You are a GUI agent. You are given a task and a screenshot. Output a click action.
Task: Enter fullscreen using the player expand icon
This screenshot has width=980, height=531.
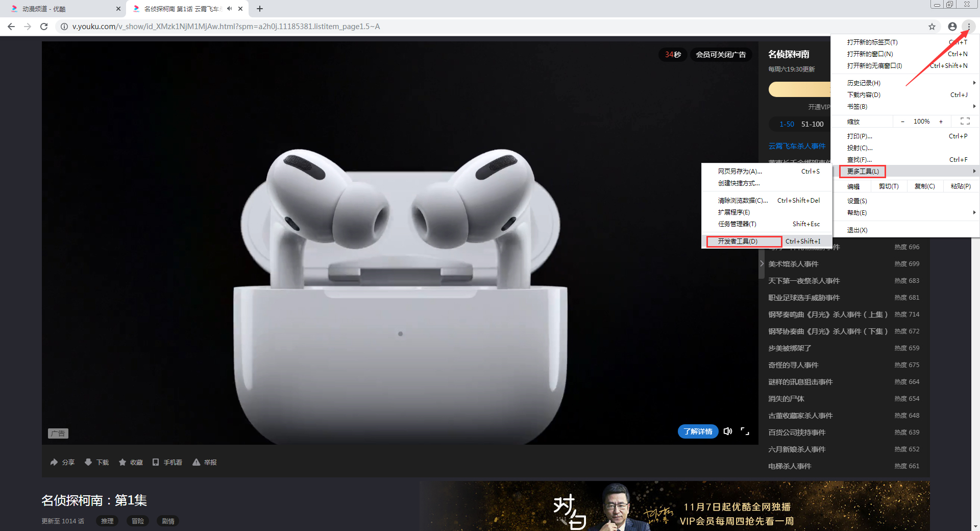coord(745,431)
